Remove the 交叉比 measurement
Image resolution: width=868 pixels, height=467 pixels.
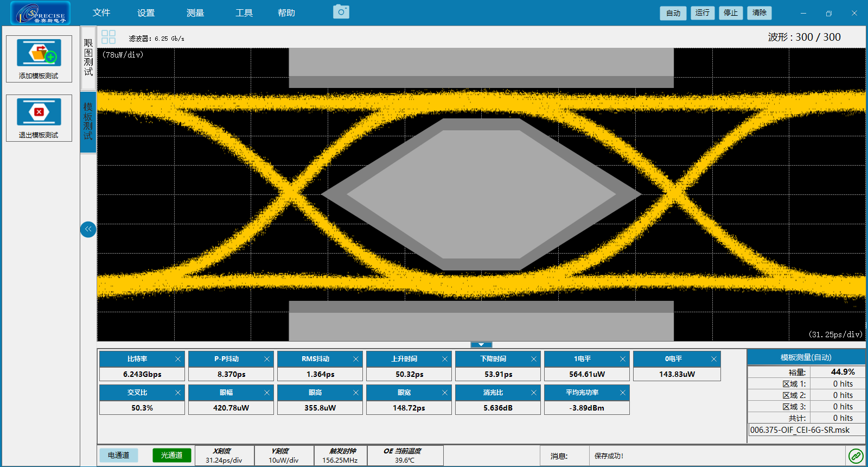coord(178,393)
